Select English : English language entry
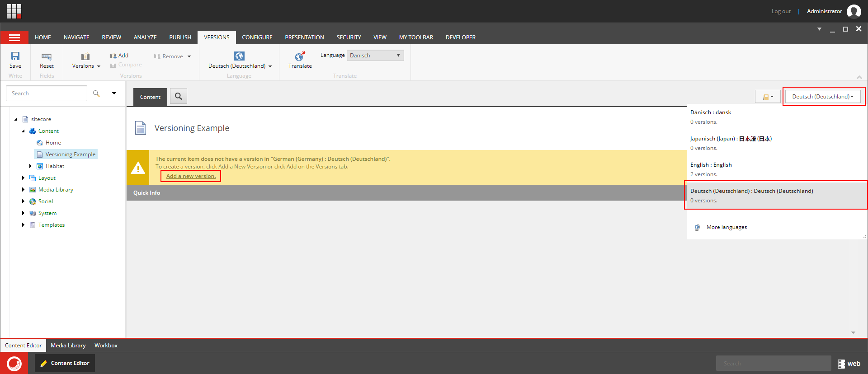Screen dimensions: 868x374 click(777, 169)
